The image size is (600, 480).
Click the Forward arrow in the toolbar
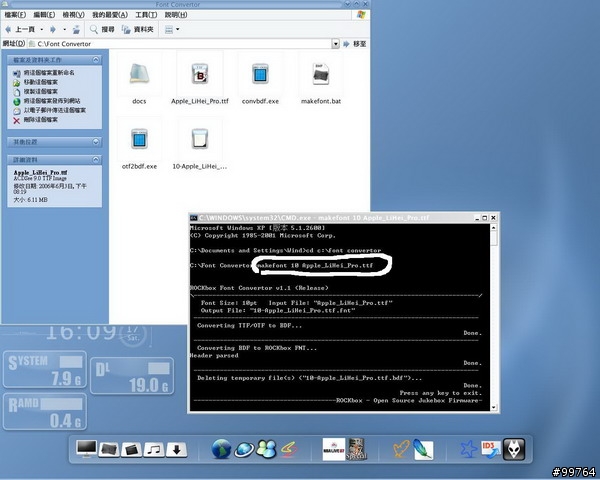coord(53,29)
